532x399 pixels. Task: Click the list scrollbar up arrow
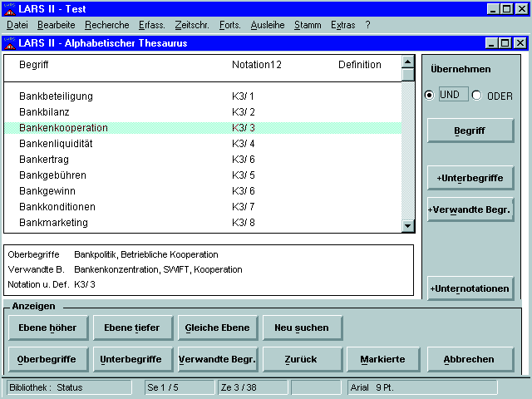click(x=408, y=62)
